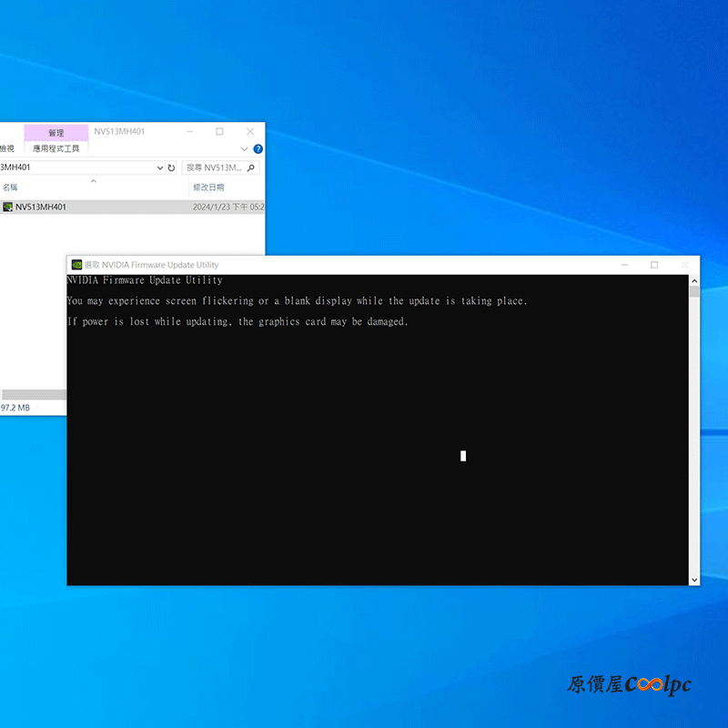Click the NVIDIA Firmware Update Utility title text
This screenshot has width=728, height=728.
tap(151, 265)
